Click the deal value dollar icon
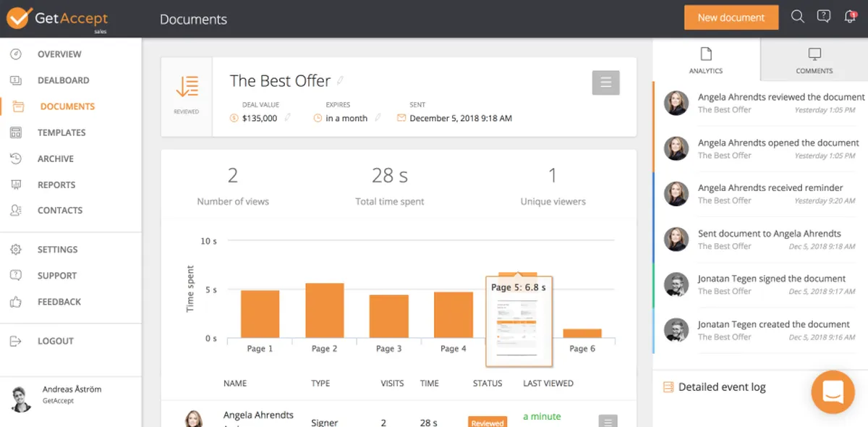Viewport: 868px width, 427px height. pyautogui.click(x=234, y=118)
